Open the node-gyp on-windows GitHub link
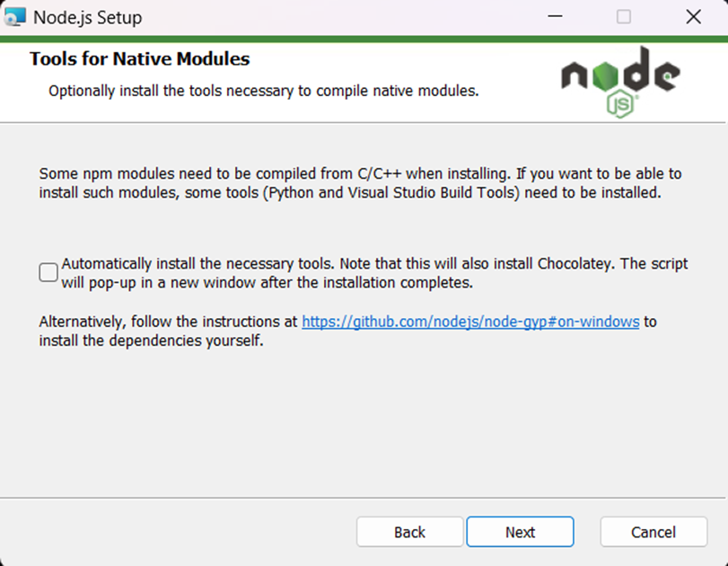728x566 pixels. [x=470, y=322]
